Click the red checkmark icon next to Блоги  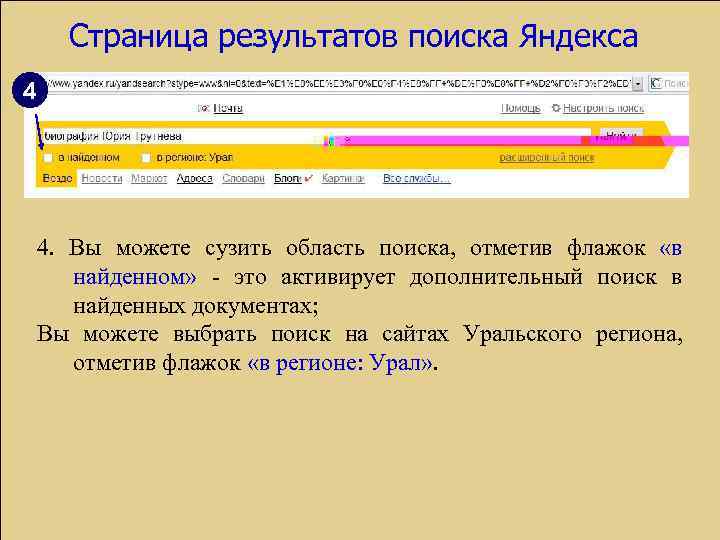tap(308, 178)
